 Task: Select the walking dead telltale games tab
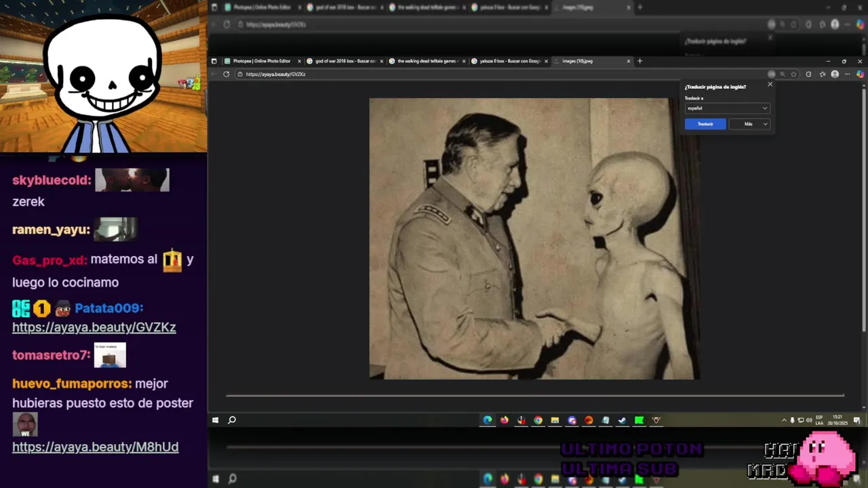coord(427,61)
